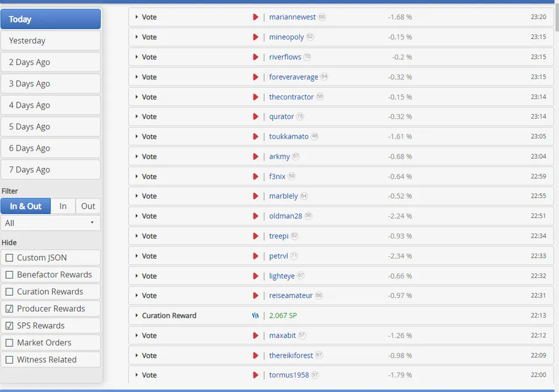Image resolution: width=559 pixels, height=392 pixels.
Task: Check the Market Orders hide option
Action: click(x=9, y=343)
